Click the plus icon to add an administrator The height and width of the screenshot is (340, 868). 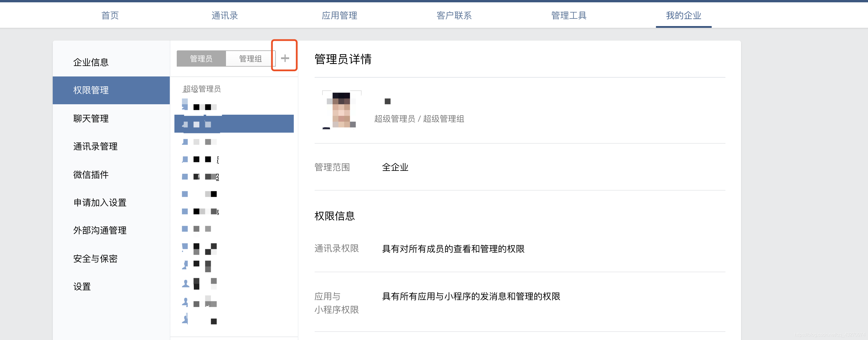pos(285,58)
